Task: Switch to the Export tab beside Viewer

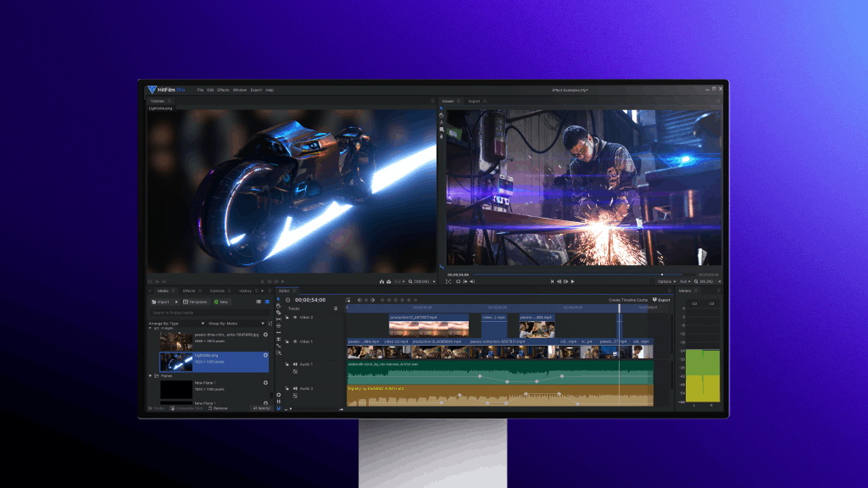Action: click(x=475, y=102)
